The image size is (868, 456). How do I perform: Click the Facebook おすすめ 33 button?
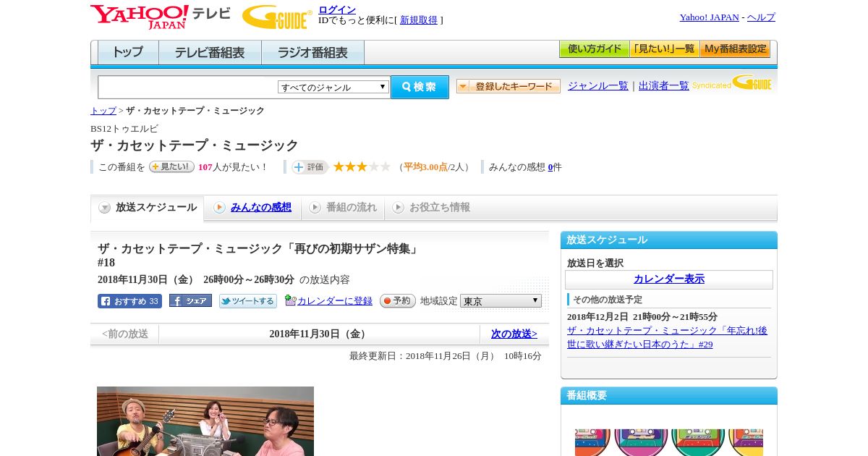[129, 301]
